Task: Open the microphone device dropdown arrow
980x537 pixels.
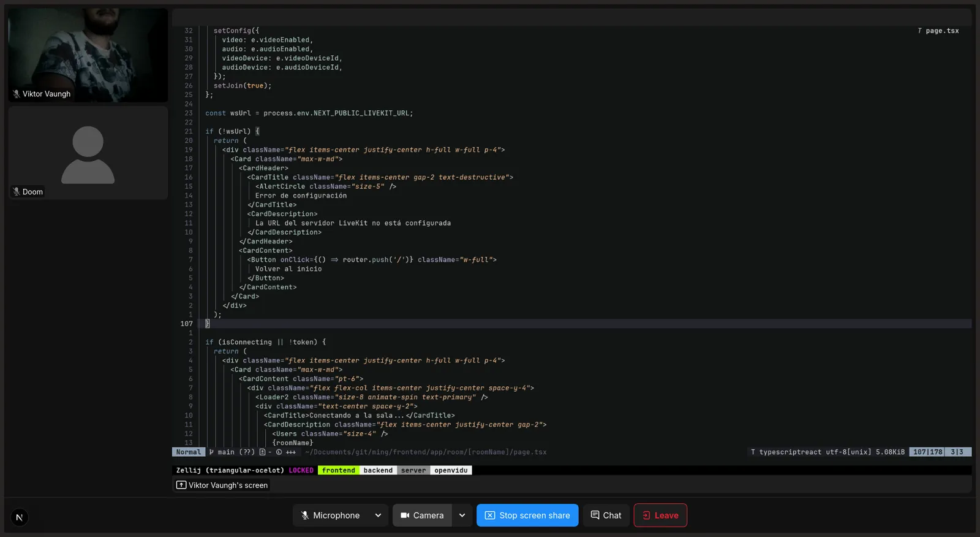Action: tap(378, 516)
